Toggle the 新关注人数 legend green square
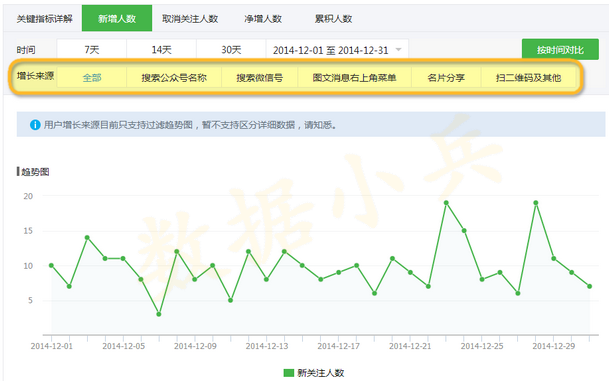The height and width of the screenshot is (381, 609). (x=289, y=373)
